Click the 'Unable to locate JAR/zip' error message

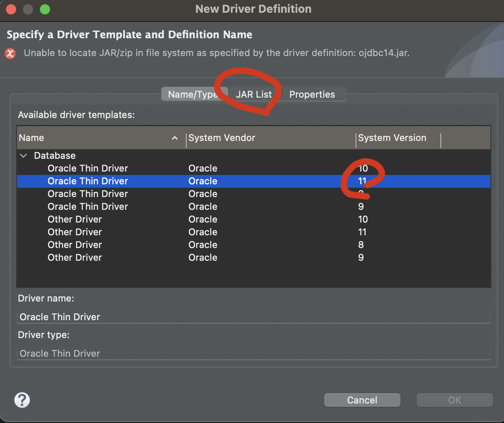pyautogui.click(x=217, y=53)
